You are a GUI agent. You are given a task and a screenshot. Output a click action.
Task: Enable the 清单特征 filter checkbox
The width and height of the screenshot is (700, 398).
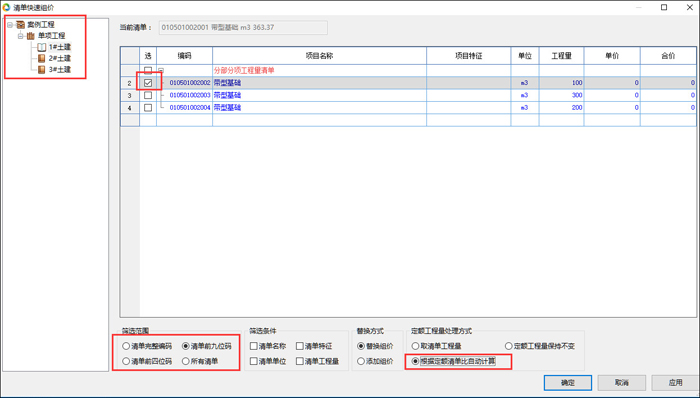click(300, 346)
